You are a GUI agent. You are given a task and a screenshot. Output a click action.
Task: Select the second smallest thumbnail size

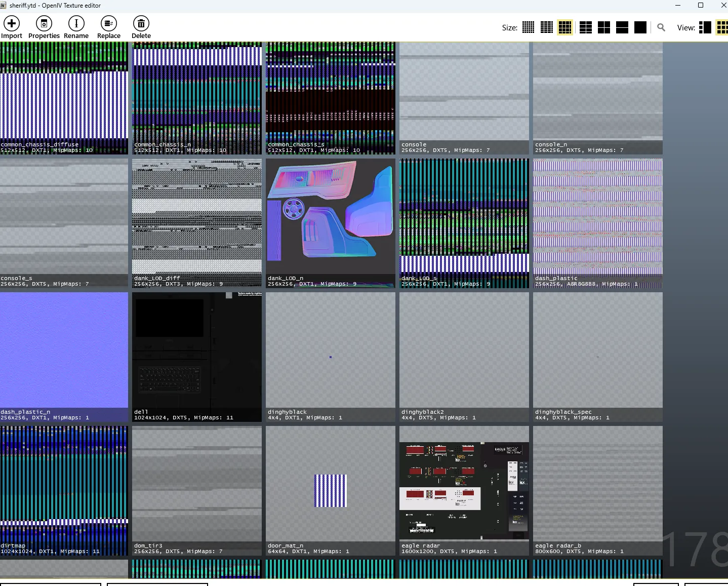pos(546,27)
